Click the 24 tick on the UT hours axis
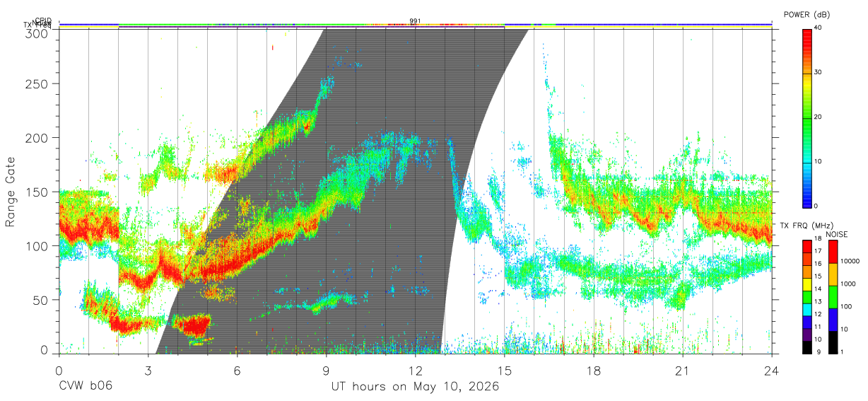The width and height of the screenshot is (868, 401). [x=772, y=370]
